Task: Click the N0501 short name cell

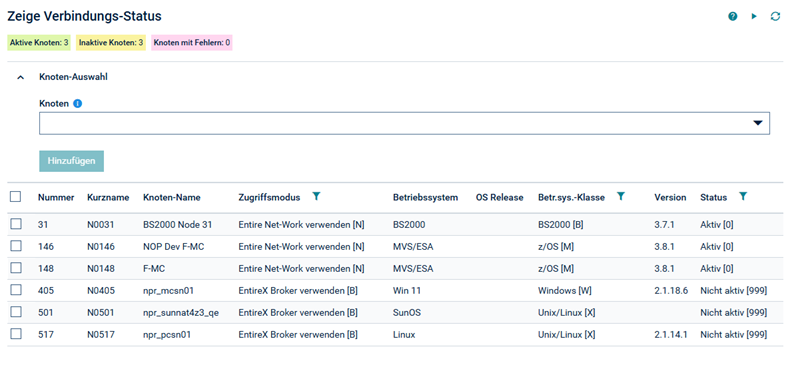Action: (x=101, y=313)
